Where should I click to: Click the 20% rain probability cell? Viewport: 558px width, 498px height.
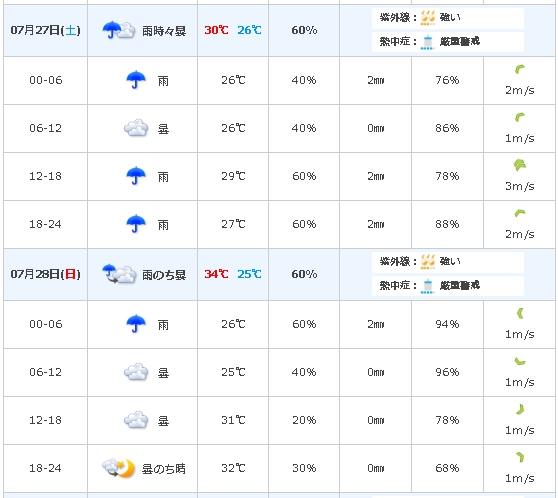click(x=304, y=420)
